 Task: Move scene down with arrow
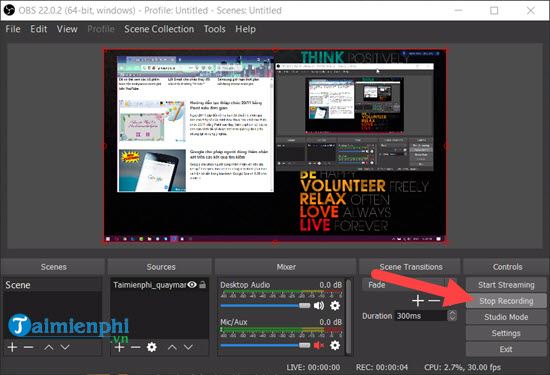[x=65, y=347]
